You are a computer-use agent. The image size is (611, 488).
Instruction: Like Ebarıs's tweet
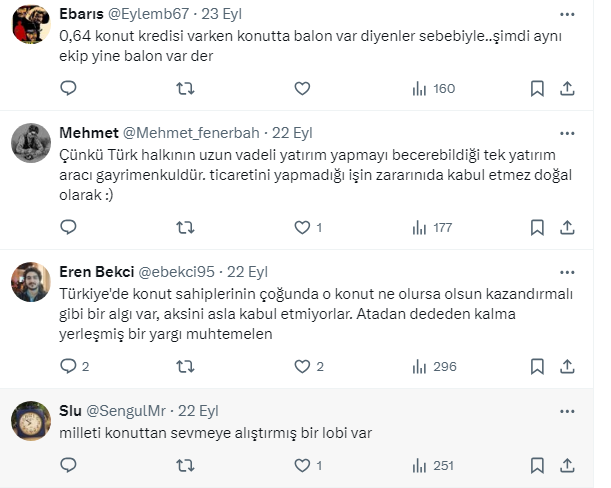[303, 88]
